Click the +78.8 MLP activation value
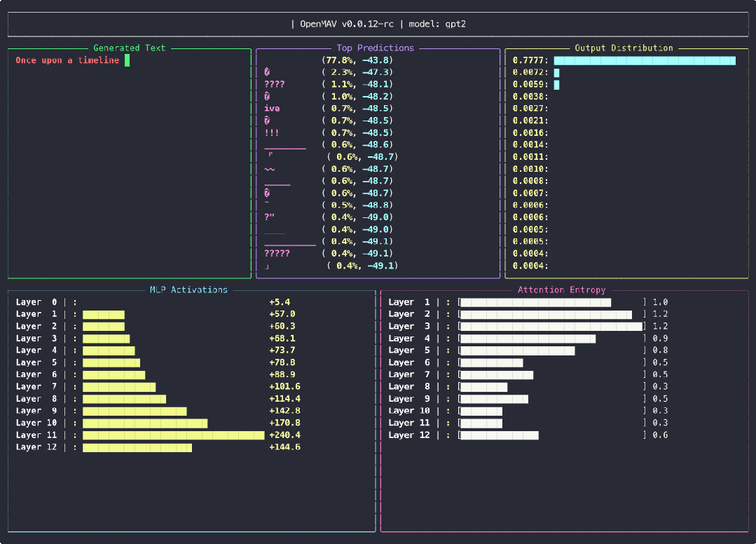The width and height of the screenshot is (756, 544). pos(282,362)
